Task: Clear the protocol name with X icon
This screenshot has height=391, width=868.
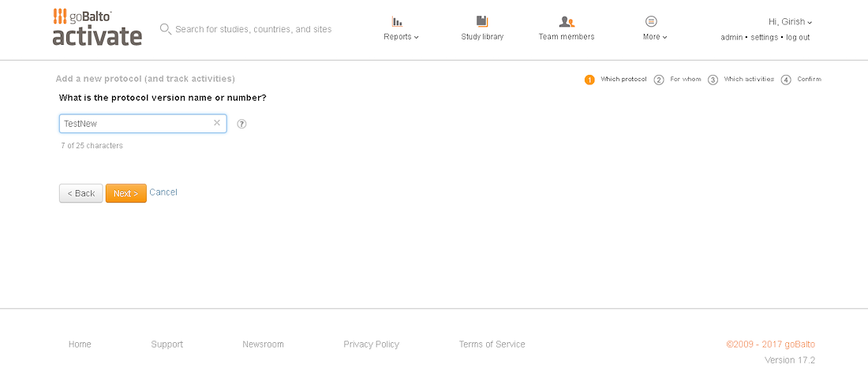Action: pos(217,123)
